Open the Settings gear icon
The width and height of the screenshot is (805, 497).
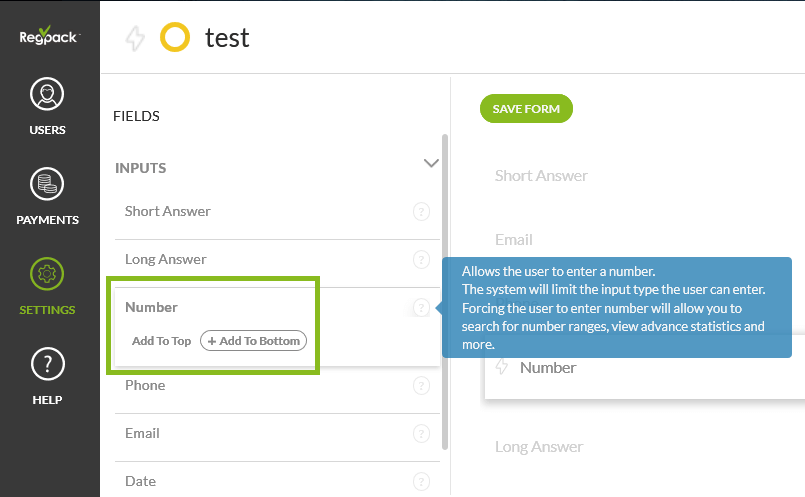tap(48, 274)
